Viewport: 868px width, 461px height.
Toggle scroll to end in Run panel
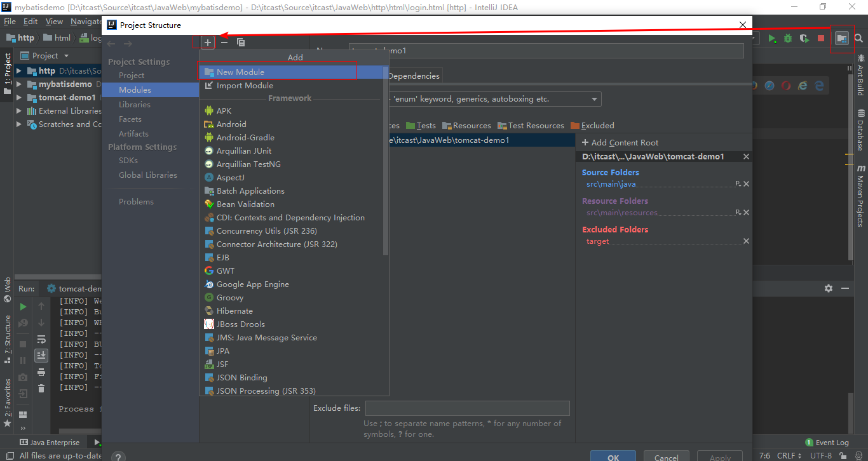[41, 356]
